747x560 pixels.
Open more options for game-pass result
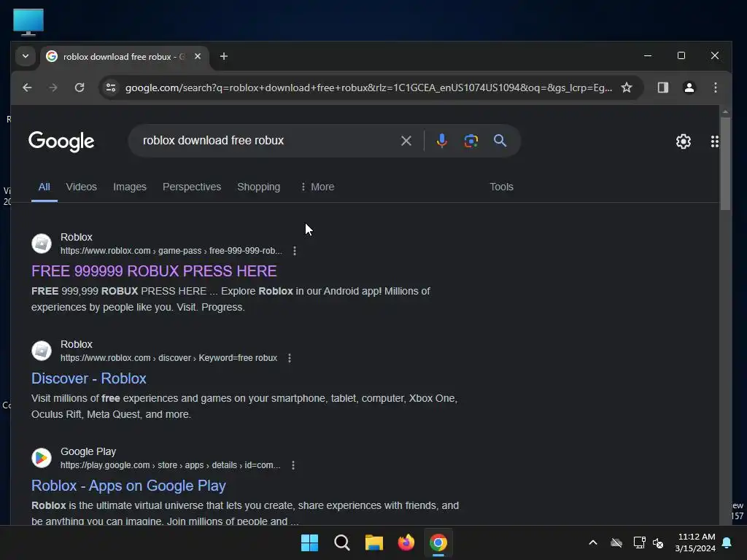(295, 251)
